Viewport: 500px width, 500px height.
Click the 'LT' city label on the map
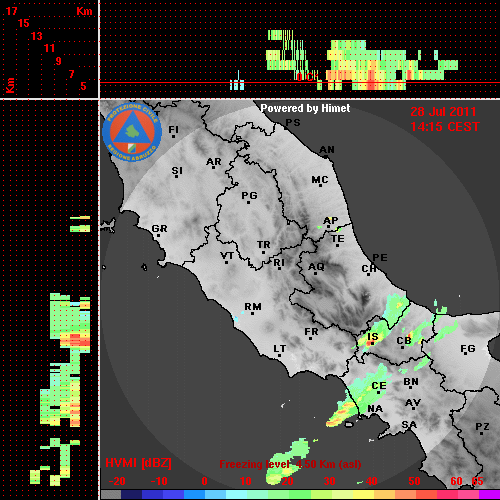(x=279, y=349)
